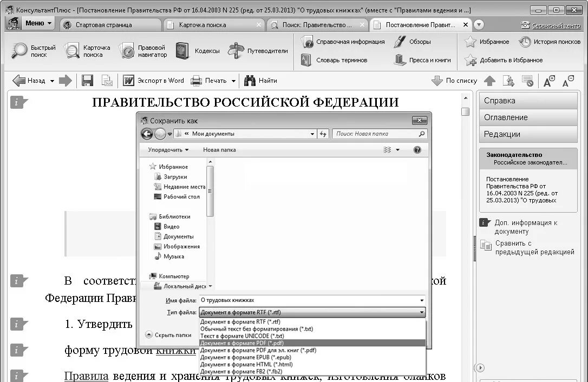Screen dimensions: 588x382
Task: Select Документ в формате PDF (*.pdf)
Action: click(x=312, y=343)
